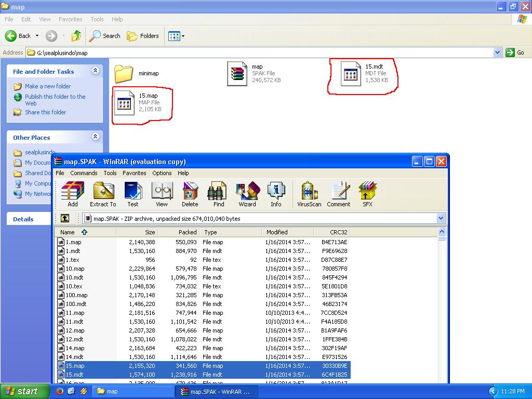Open the Explorer View menu
The height and width of the screenshot is (399, 532).
point(45,19)
